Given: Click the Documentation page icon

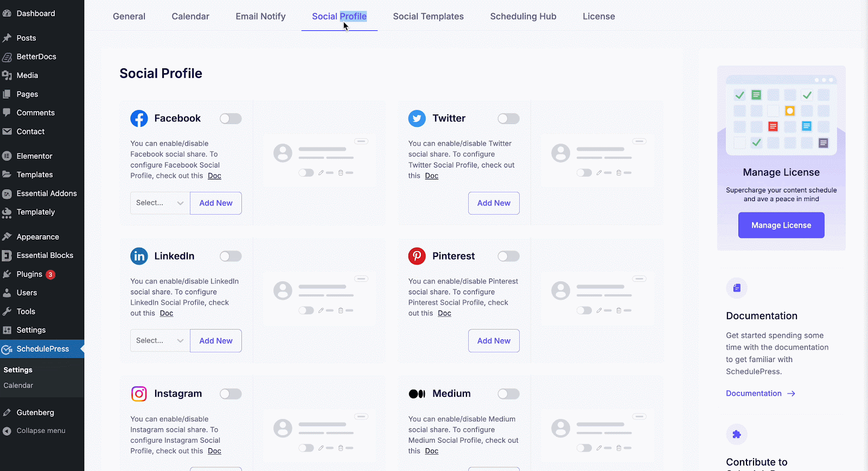Looking at the screenshot, I should (x=737, y=288).
